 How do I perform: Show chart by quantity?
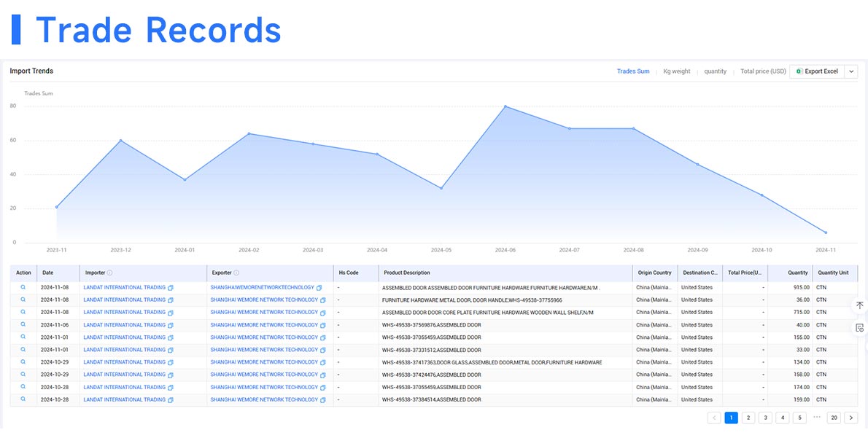715,71
